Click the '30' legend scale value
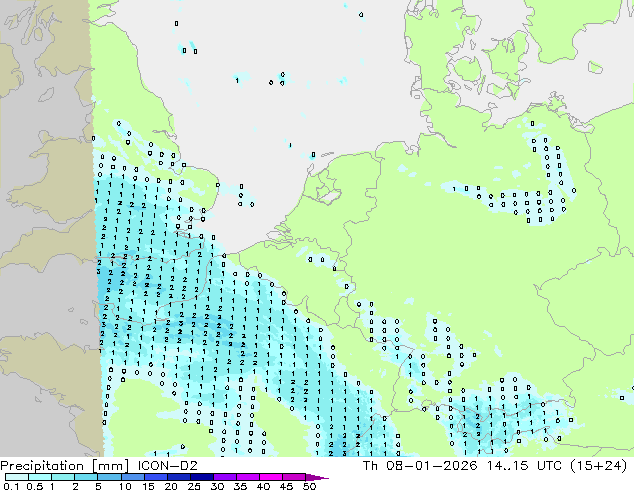634x490 pixels. pos(217,486)
